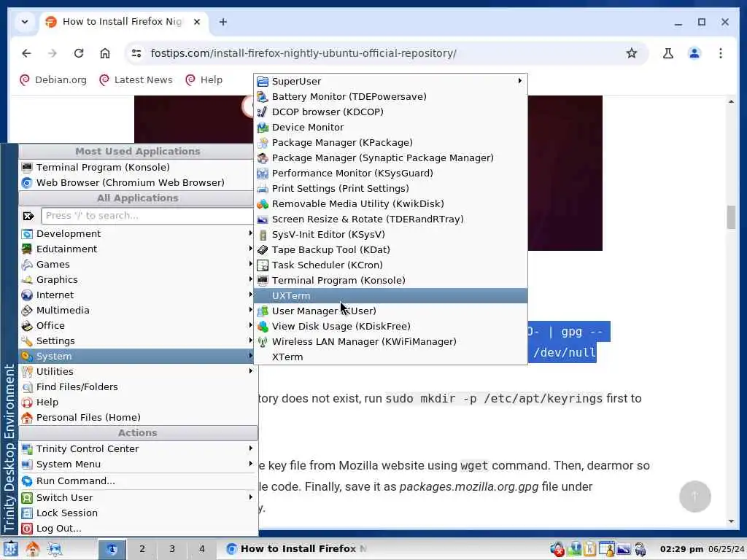Click the Chromium address bar URL
Viewport: 747px width, 560px height.
click(x=303, y=52)
